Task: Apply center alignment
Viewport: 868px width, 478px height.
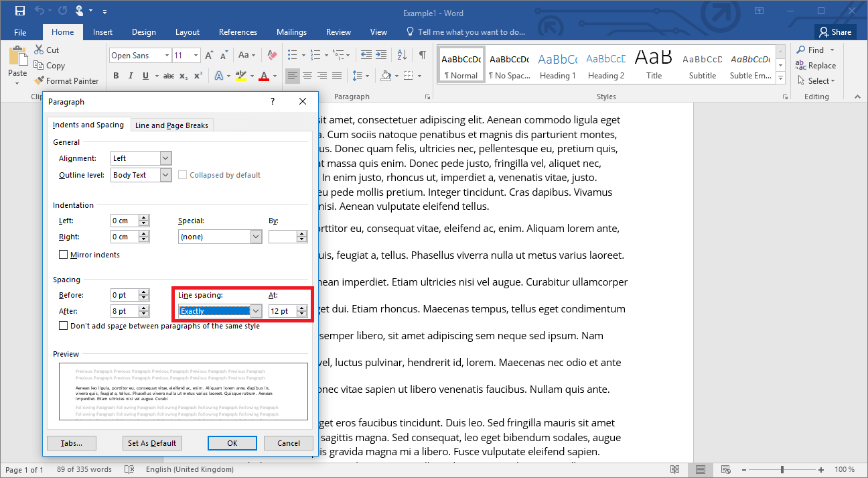Action: [307, 76]
